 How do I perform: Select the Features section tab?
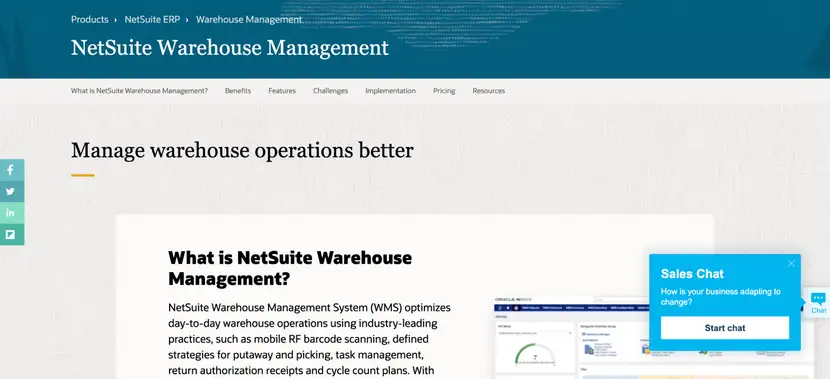click(282, 91)
